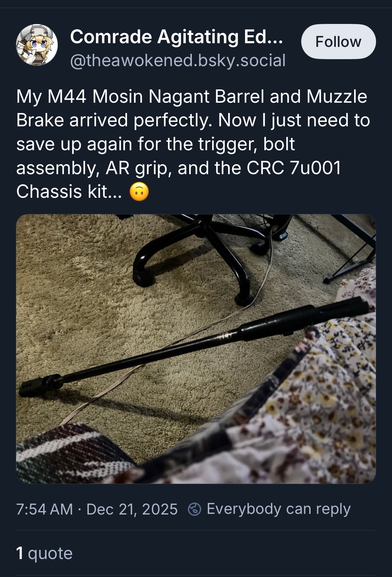
Task: Click the Chassis kit text line
Action: [x=69, y=192]
